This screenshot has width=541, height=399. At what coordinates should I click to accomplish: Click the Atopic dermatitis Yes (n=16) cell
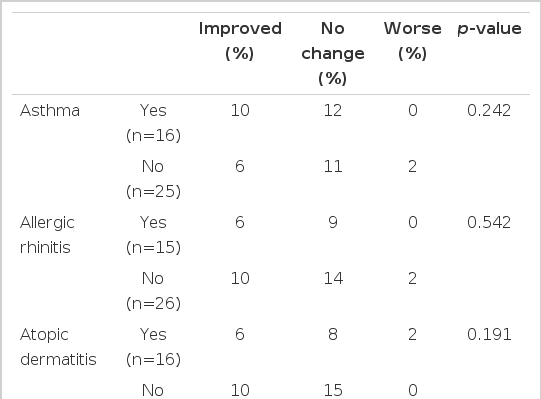tap(153, 347)
